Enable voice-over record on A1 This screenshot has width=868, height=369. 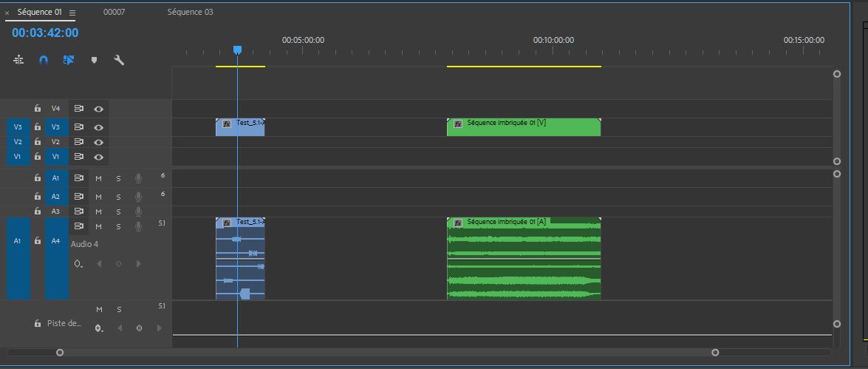pos(138,178)
